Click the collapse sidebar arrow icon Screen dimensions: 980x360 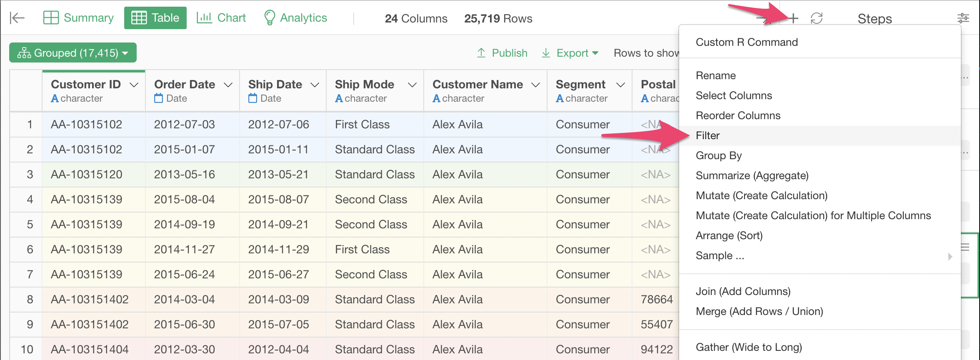(x=17, y=18)
